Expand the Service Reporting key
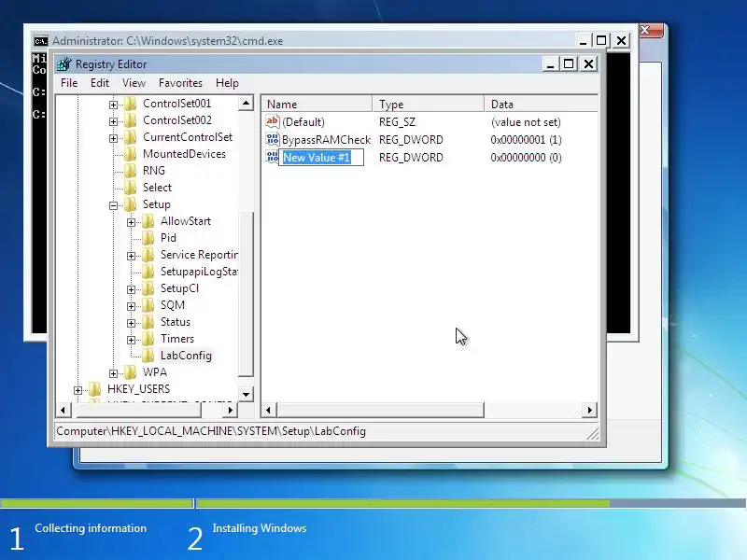747x560 pixels. tap(131, 256)
